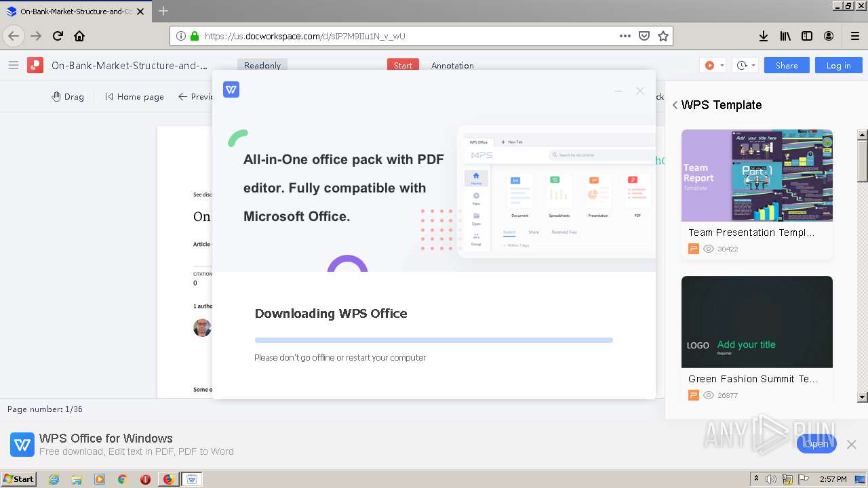Open the Windows Start button
Screen dimensions: 868x488
coord(19,479)
